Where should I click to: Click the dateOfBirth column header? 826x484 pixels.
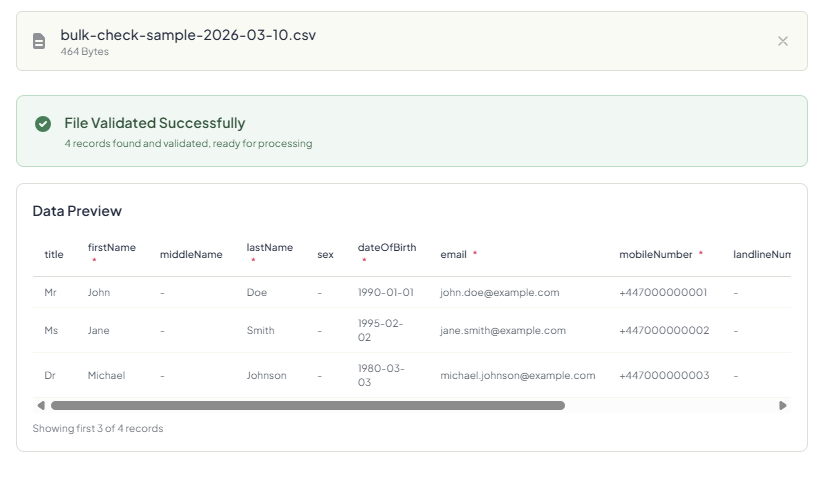point(387,248)
